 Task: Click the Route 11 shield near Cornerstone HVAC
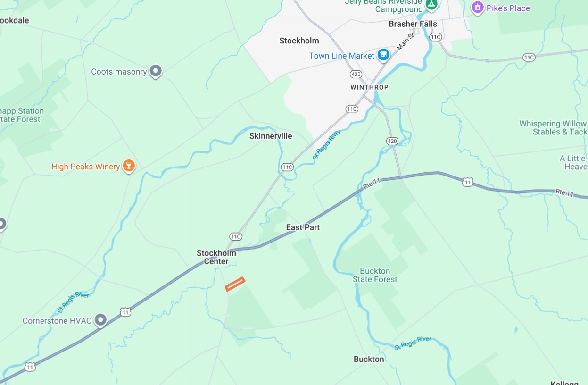tap(125, 312)
